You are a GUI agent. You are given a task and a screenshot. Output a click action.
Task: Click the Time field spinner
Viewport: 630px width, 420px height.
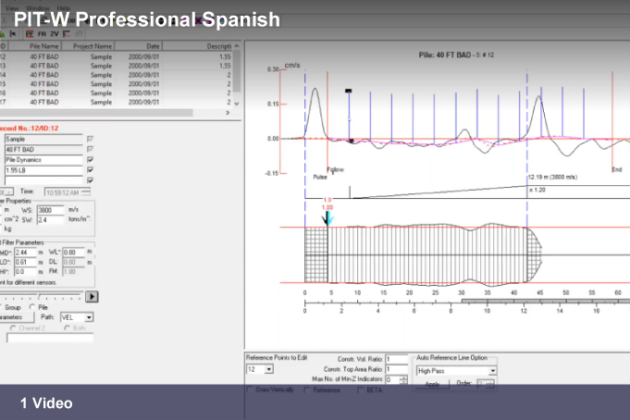click(86, 193)
